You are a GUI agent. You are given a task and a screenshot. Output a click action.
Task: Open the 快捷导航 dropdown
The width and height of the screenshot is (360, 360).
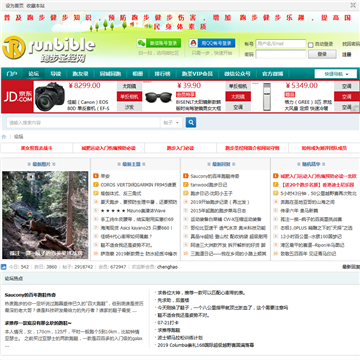336,74
